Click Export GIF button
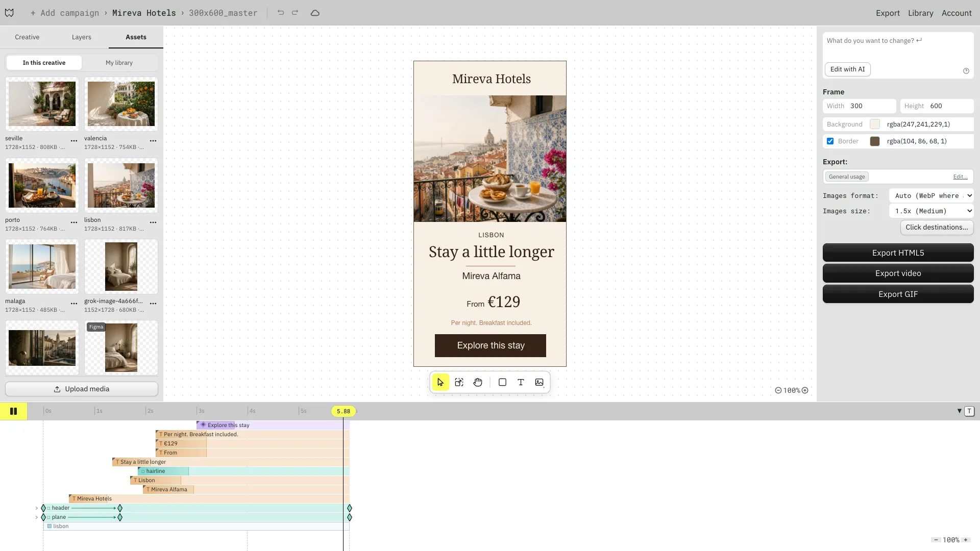 tap(898, 294)
